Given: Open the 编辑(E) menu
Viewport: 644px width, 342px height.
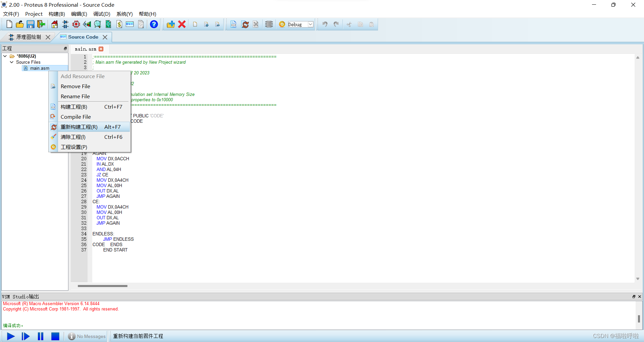Looking at the screenshot, I should 79,14.
